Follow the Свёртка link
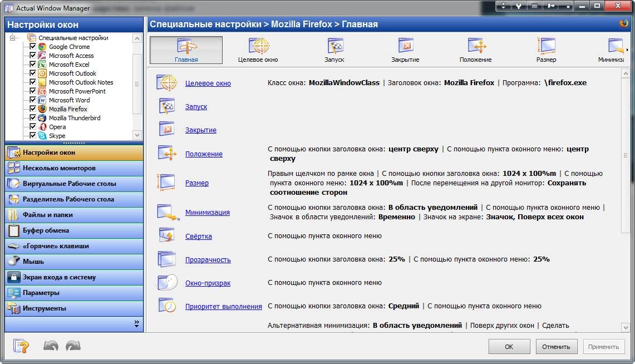 pyautogui.click(x=199, y=236)
